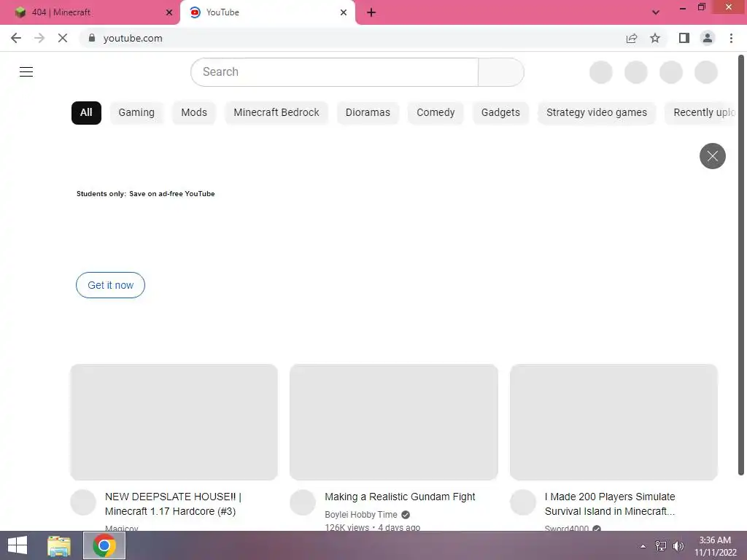Open the Chrome profile avatar menu
Screen dimensions: 747x560
click(x=708, y=38)
